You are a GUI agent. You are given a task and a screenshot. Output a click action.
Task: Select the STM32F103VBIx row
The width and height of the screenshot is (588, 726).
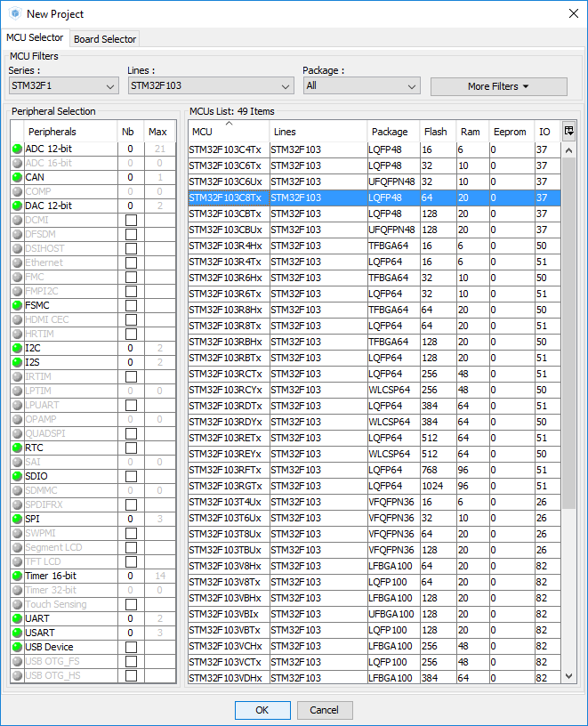[375, 615]
